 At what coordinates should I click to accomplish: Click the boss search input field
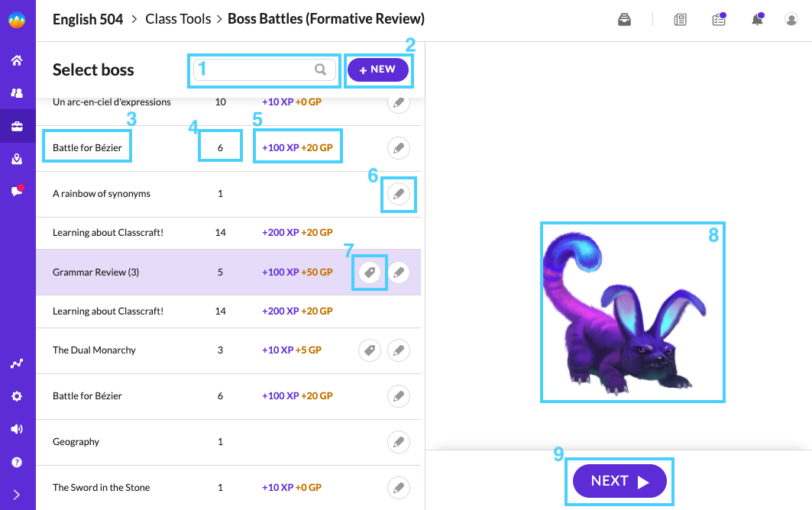pyautogui.click(x=264, y=69)
